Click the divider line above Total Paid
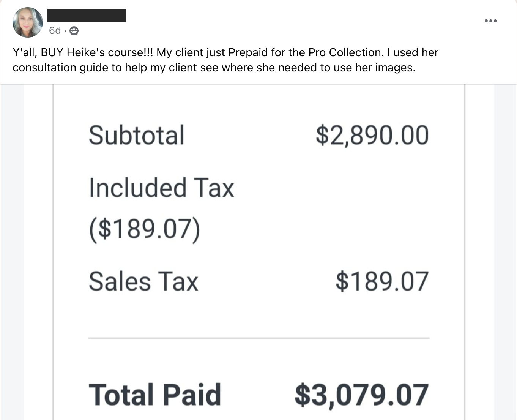Image resolution: width=517 pixels, height=420 pixels. click(259, 338)
